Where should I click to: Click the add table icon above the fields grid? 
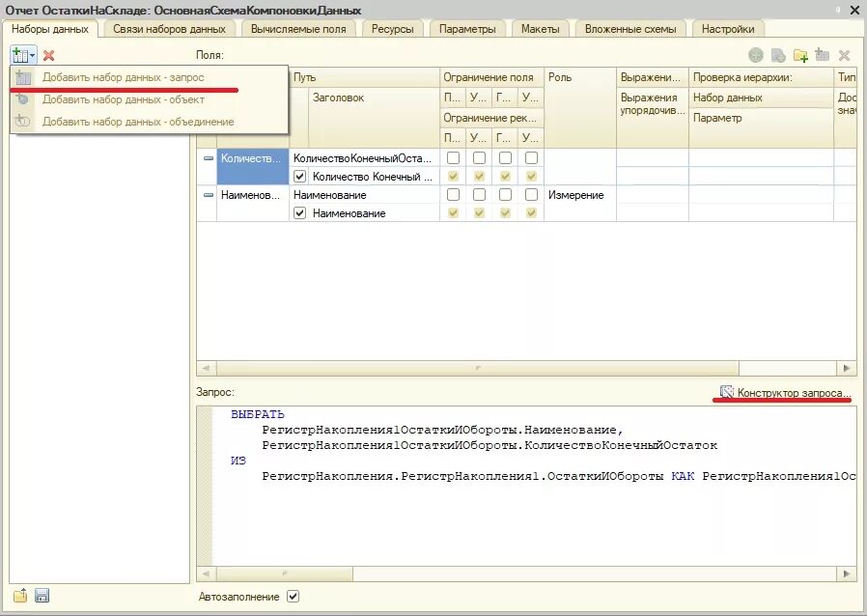click(x=822, y=55)
